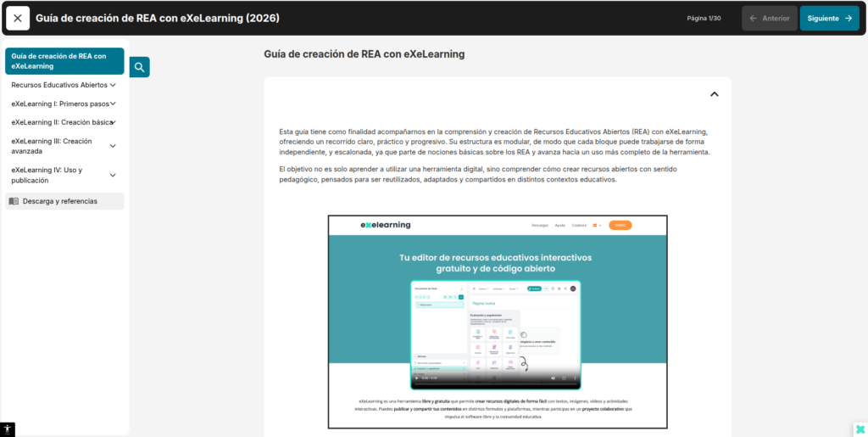Open Descarga y referencias page
The height and width of the screenshot is (437, 868).
(x=64, y=201)
